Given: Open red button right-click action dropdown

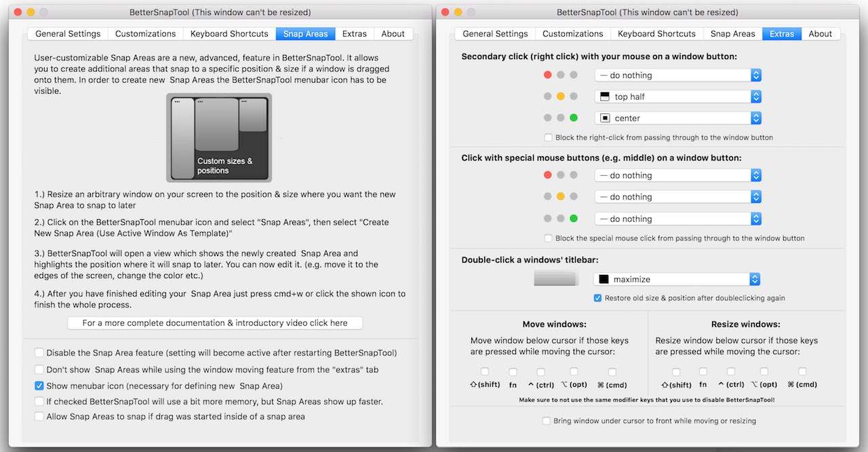Looking at the screenshot, I should pyautogui.click(x=678, y=75).
